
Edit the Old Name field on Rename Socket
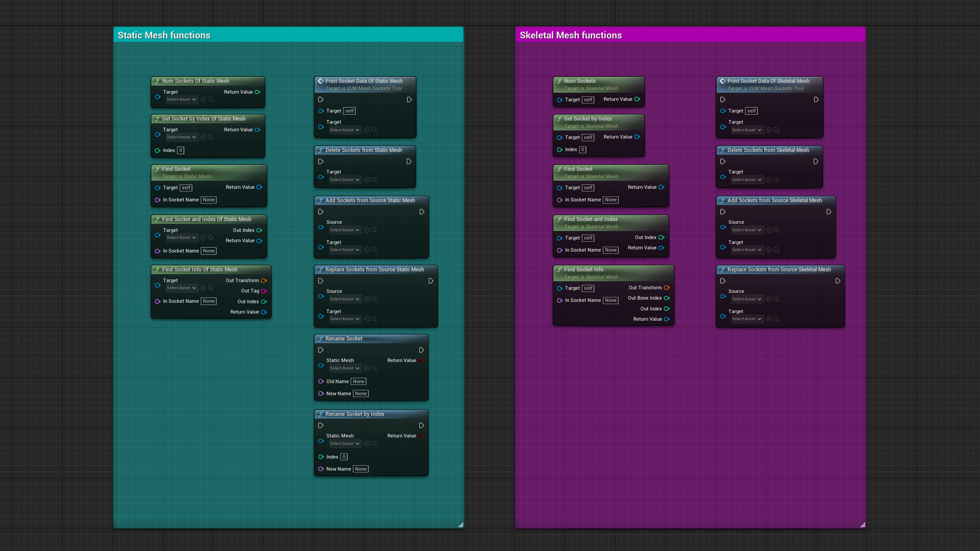point(358,381)
